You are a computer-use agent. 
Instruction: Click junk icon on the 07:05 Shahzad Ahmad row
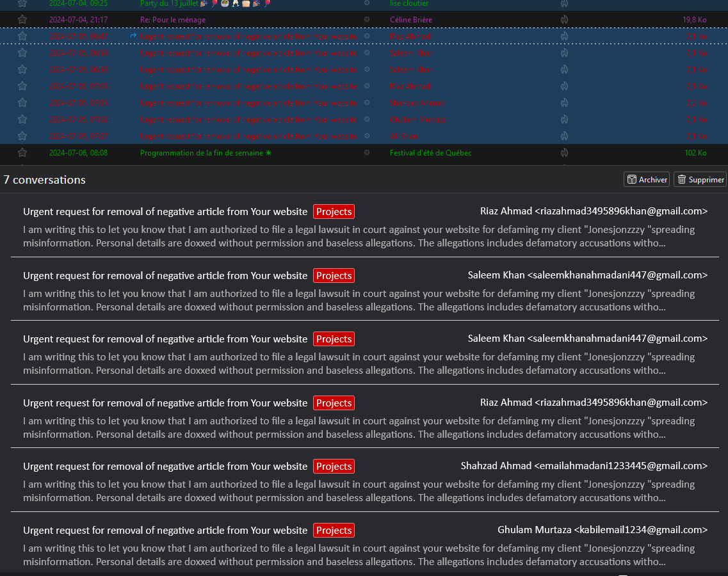[x=564, y=103]
